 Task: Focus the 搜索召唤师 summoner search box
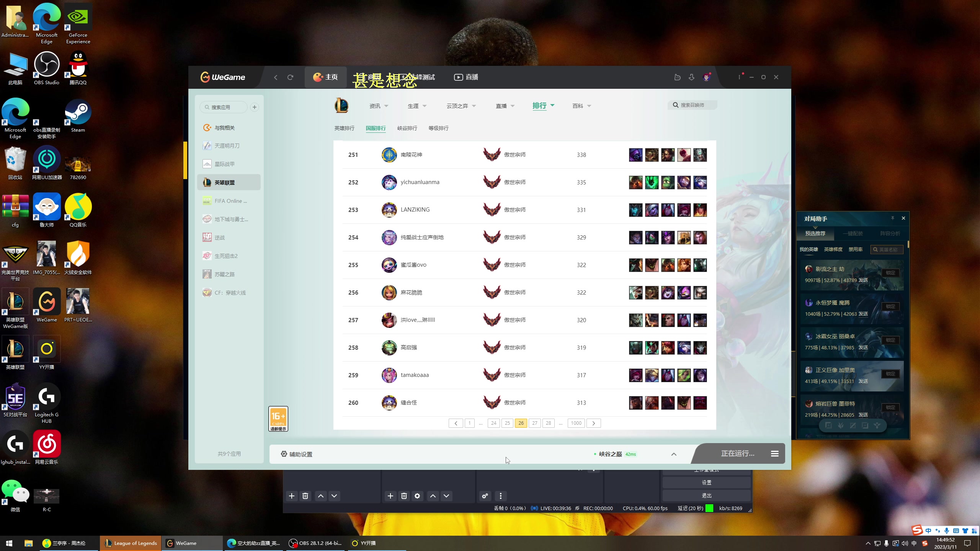click(x=693, y=105)
